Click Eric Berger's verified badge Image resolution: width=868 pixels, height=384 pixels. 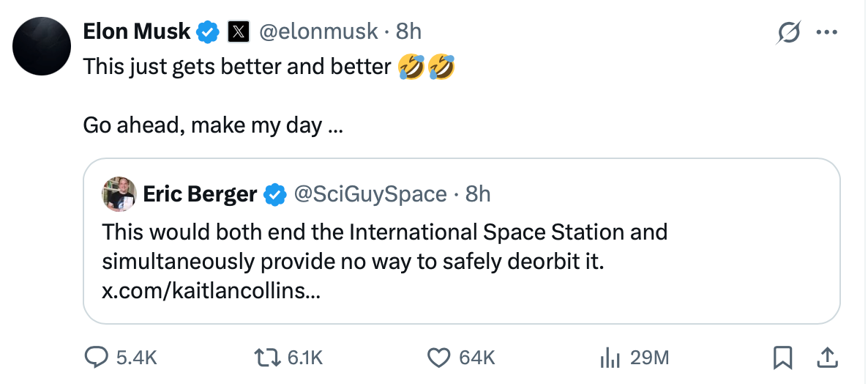coord(275,194)
